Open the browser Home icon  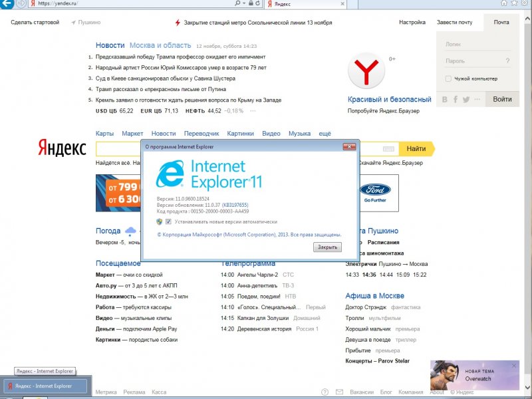click(x=504, y=3)
